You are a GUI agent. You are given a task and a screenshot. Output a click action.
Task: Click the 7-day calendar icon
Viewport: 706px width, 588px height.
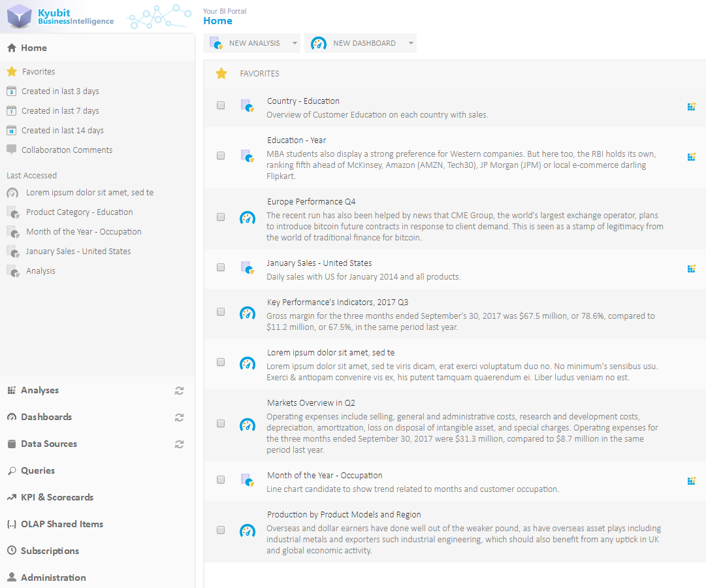(12, 111)
